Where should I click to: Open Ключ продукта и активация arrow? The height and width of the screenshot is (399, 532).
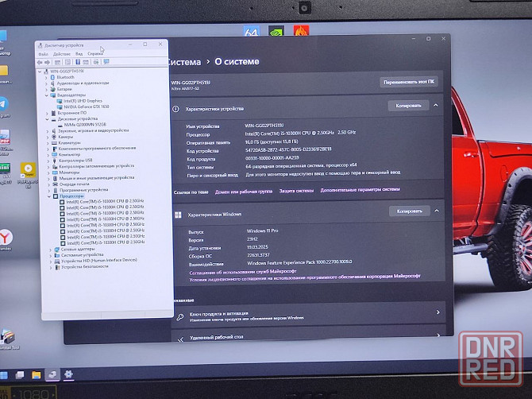tap(438, 312)
